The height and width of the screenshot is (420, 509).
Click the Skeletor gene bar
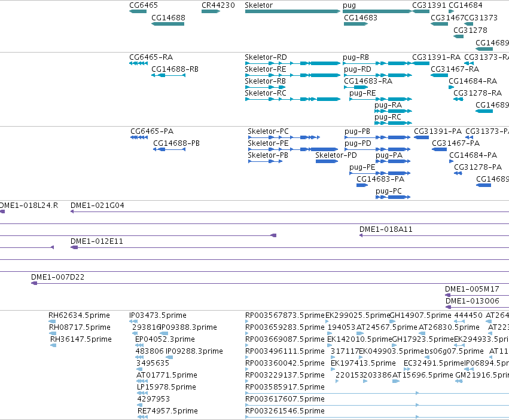coord(293,11)
